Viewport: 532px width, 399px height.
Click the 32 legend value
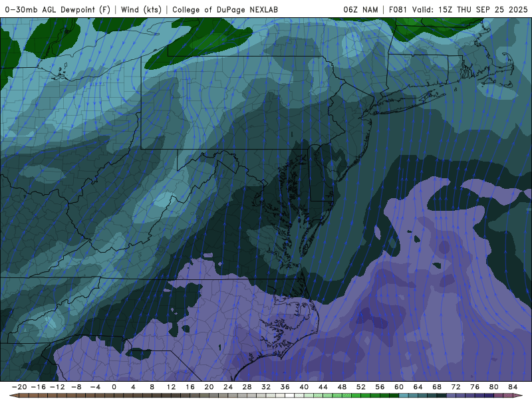(266, 387)
